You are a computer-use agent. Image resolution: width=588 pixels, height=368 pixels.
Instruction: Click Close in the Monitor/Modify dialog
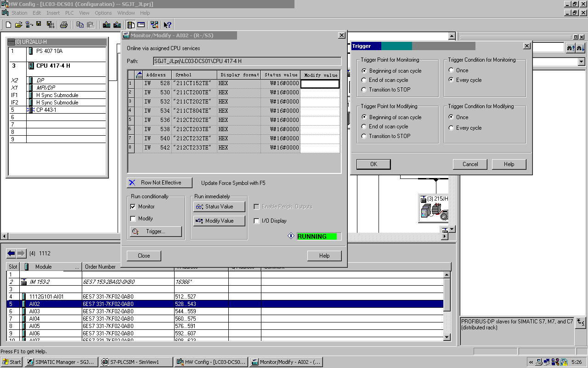pyautogui.click(x=144, y=256)
